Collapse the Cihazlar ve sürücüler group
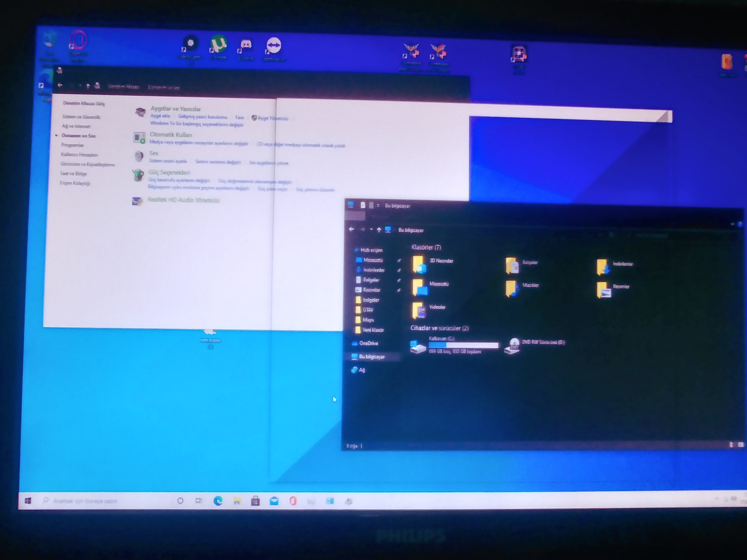The width and height of the screenshot is (747, 560). coord(439,328)
